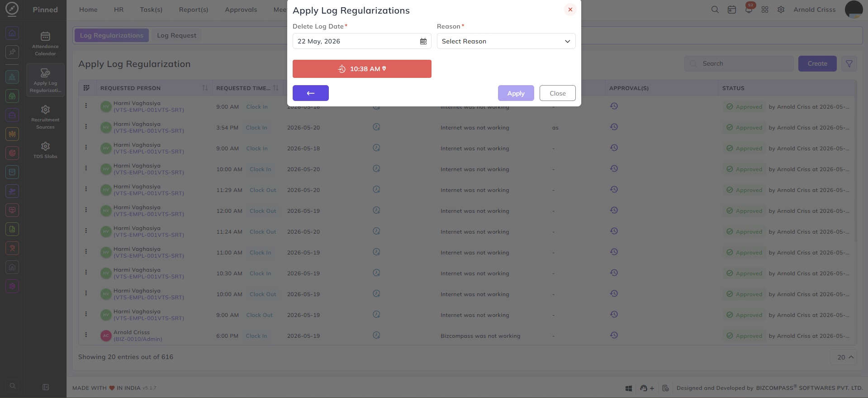868x398 pixels.
Task: Open the apps grid icon
Action: coord(765,10)
